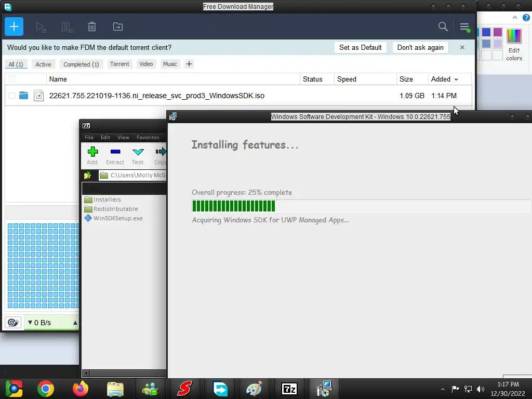
Task: Click the up-one-level folder icon in 7-Zip
Action: click(88, 175)
